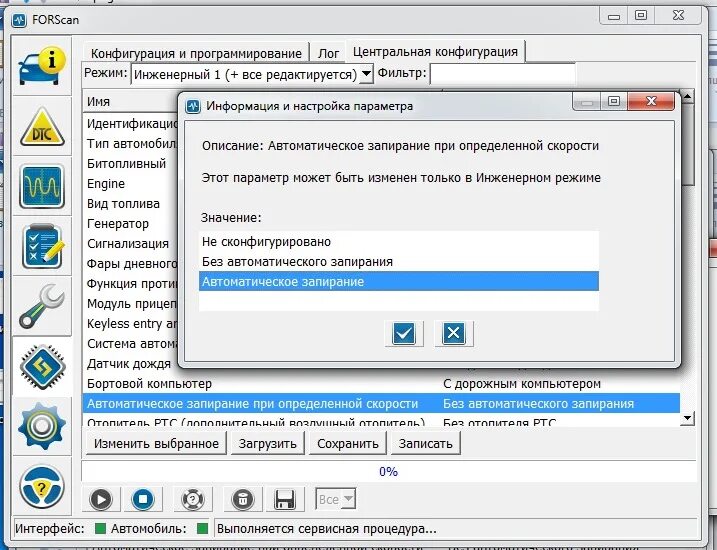Click the 0% progress bar
This screenshot has height=550, width=717.
pyautogui.click(x=389, y=471)
